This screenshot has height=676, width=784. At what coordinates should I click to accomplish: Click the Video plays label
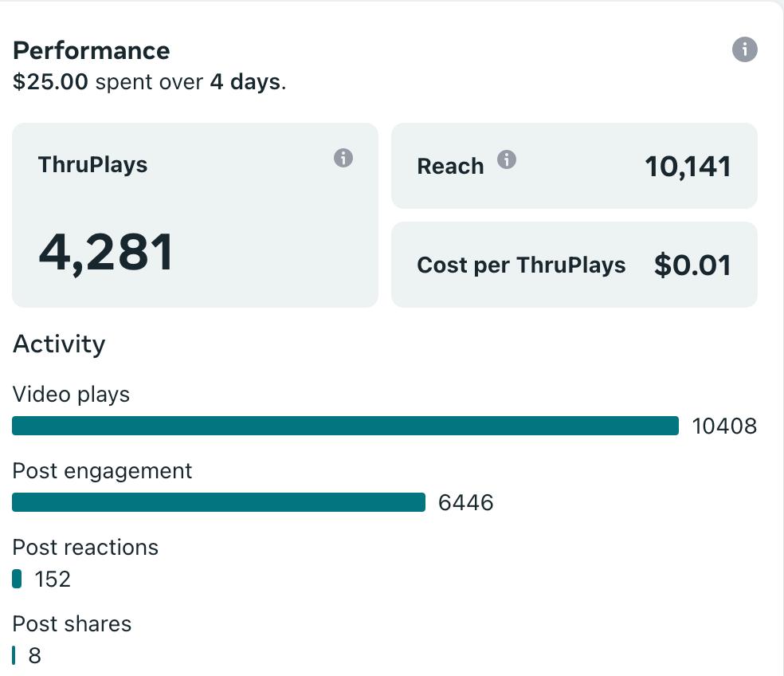[71, 394]
